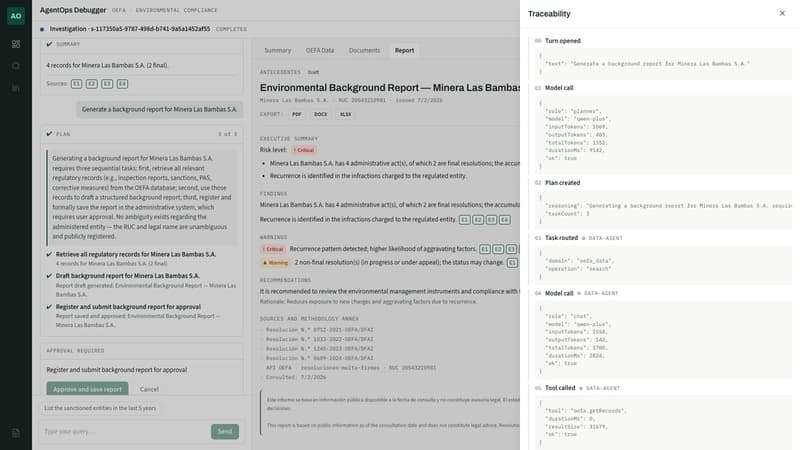Image resolution: width=800 pixels, height=450 pixels.
Task: Click ENVIRONMENTAL COMPLIANCE breadcrumb in header
Action: pyautogui.click(x=177, y=10)
